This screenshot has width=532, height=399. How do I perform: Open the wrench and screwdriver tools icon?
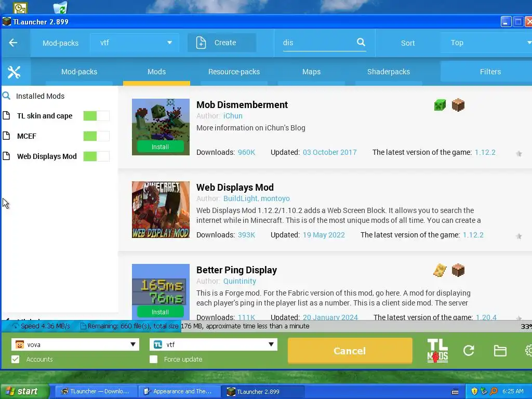(x=14, y=72)
